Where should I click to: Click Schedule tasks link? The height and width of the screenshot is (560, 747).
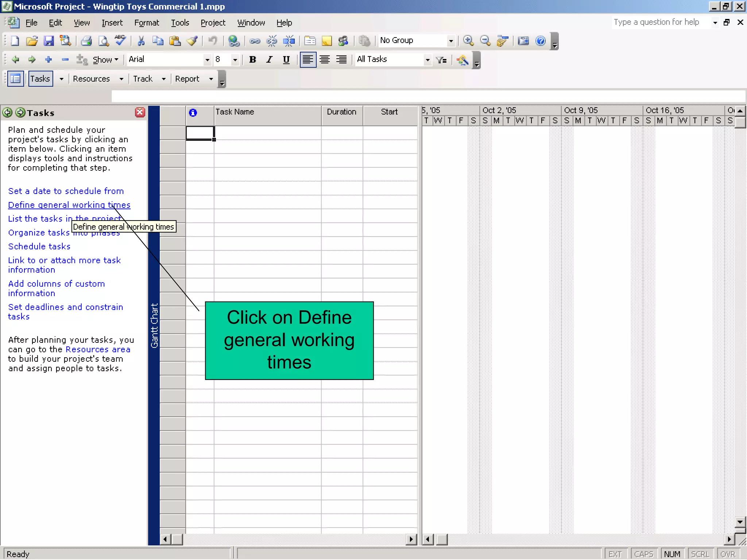pyautogui.click(x=39, y=246)
